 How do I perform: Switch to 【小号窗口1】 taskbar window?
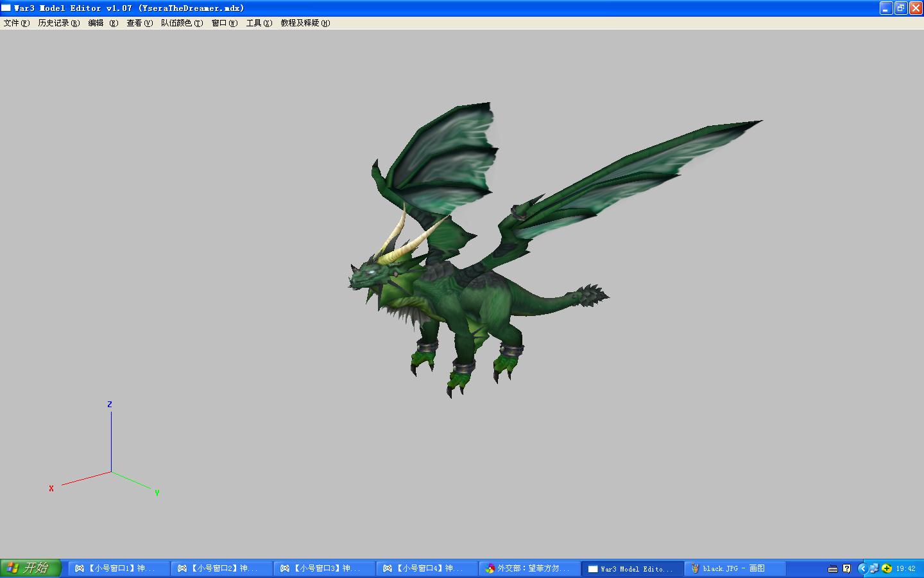(x=119, y=568)
